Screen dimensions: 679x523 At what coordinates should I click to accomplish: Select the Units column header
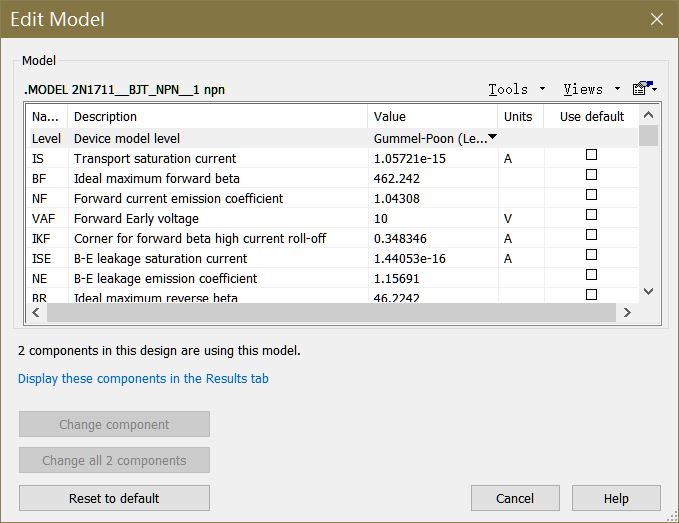[x=521, y=116]
